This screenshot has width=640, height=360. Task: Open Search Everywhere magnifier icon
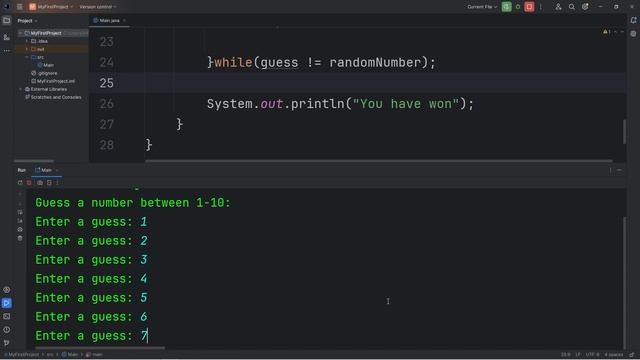click(x=571, y=7)
